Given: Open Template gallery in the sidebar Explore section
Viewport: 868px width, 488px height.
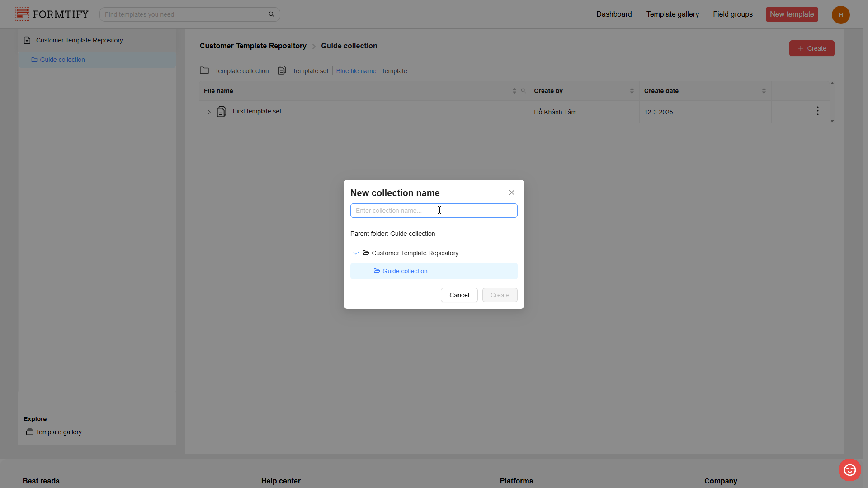Looking at the screenshot, I should (58, 432).
